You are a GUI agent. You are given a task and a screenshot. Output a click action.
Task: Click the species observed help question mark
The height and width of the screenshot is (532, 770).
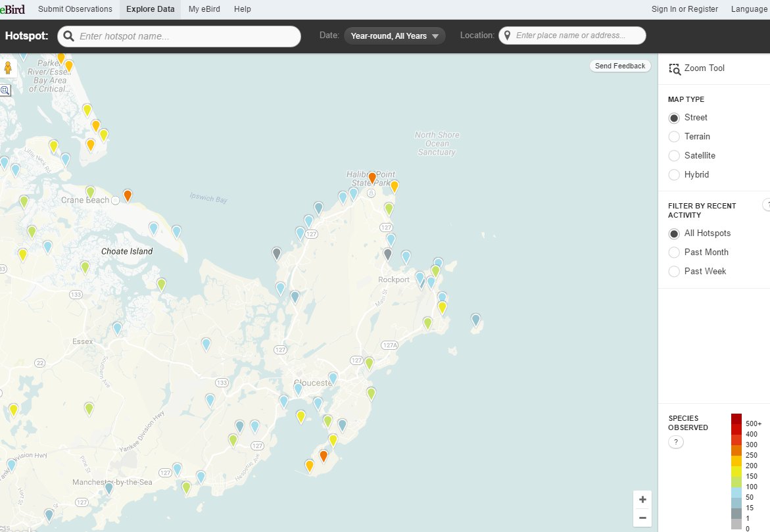pyautogui.click(x=676, y=443)
